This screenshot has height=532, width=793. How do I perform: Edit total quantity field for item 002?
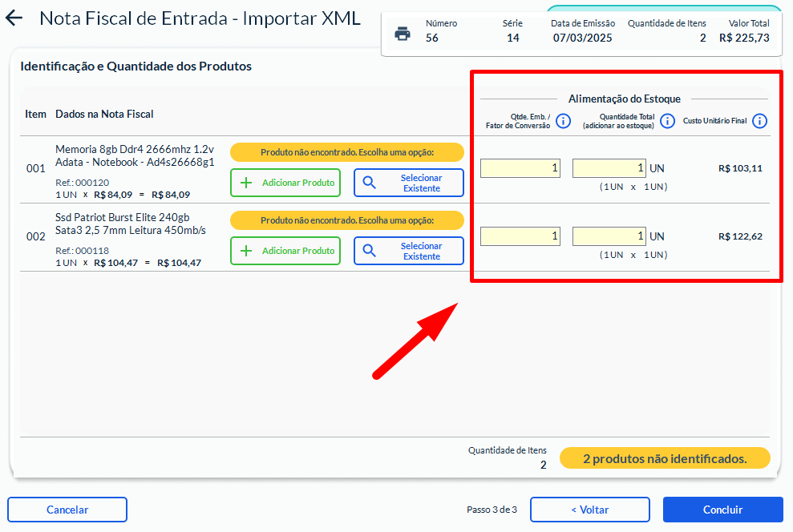tap(609, 236)
